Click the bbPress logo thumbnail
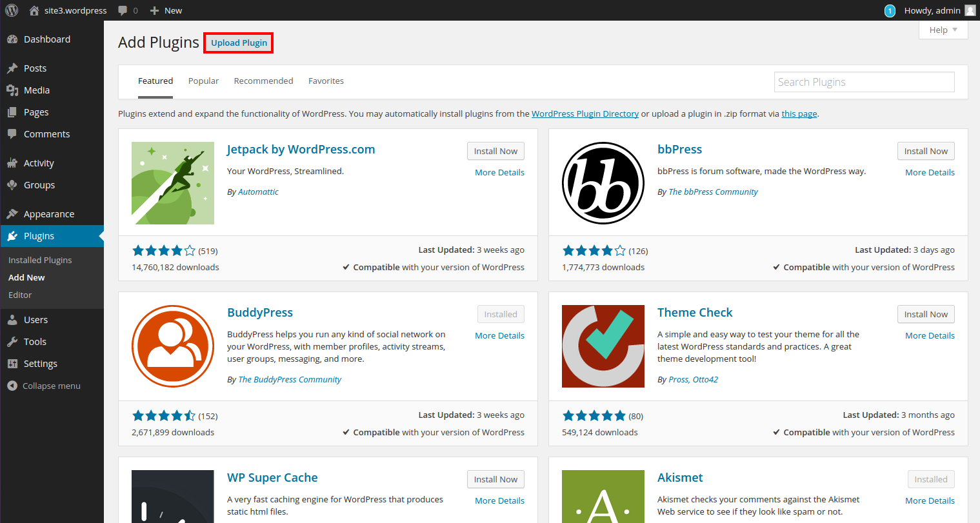The width and height of the screenshot is (980, 523). pyautogui.click(x=603, y=183)
